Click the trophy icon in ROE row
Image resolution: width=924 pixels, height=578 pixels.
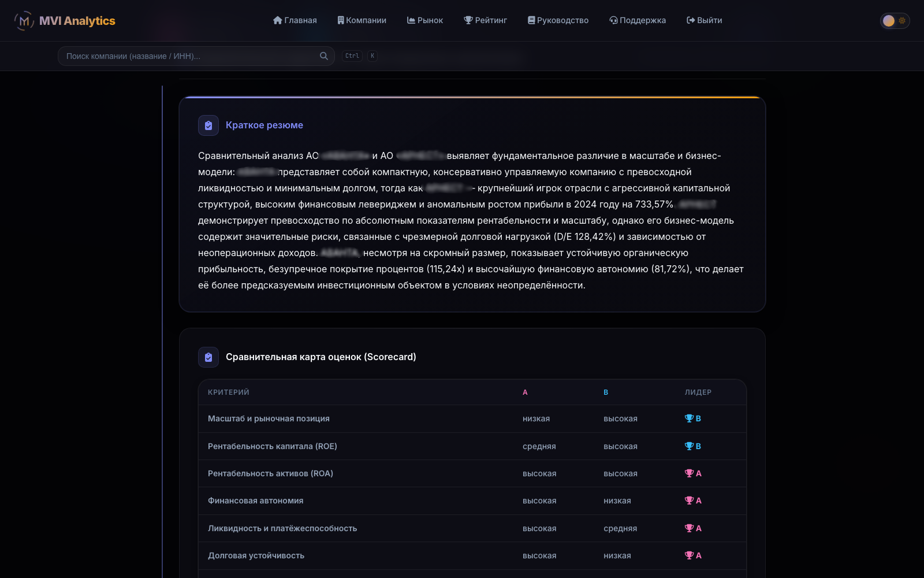pyautogui.click(x=689, y=446)
